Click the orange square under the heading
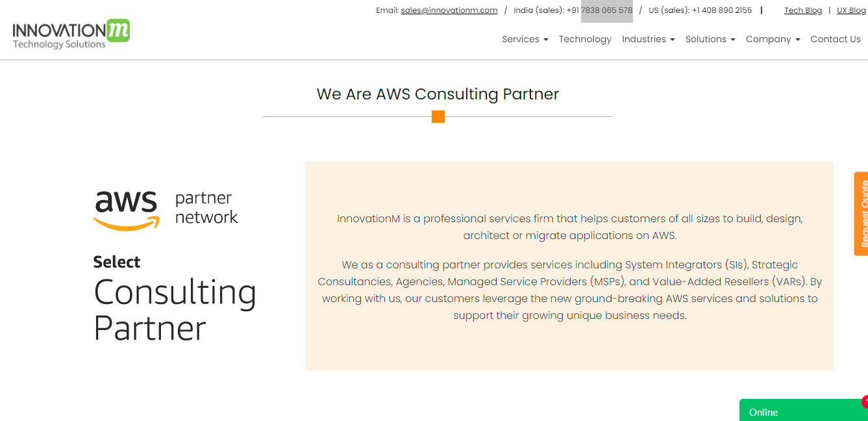 pyautogui.click(x=438, y=117)
